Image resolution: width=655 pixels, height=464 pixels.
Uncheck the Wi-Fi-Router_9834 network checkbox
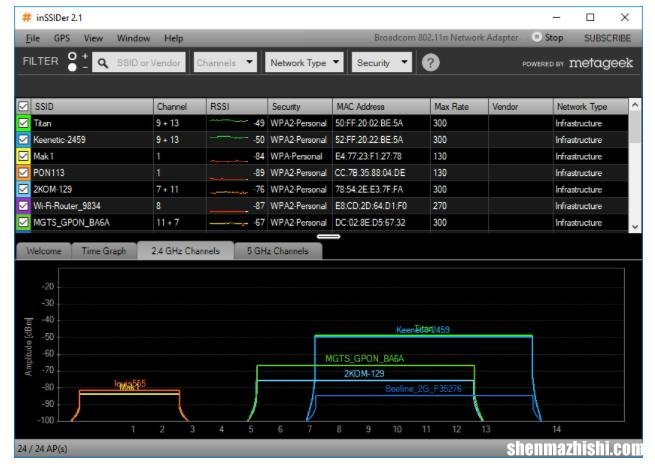(x=23, y=205)
